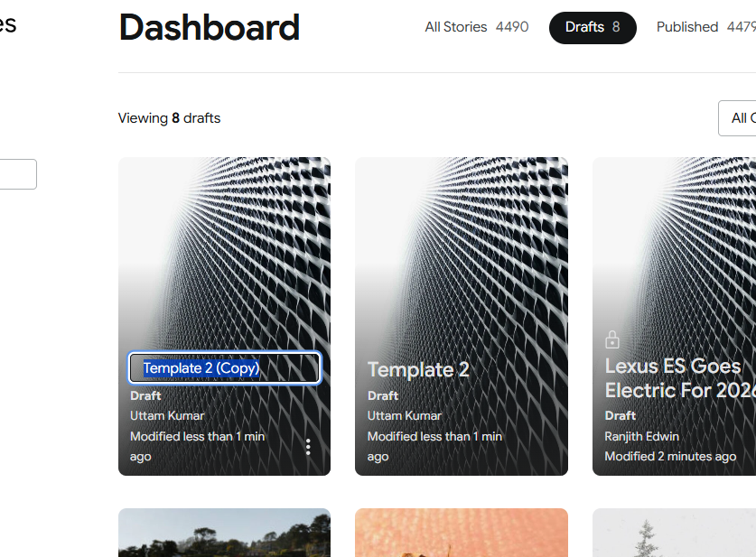
Task: Open the three-dot menu on Template 2 (Copy) card
Action: tap(308, 447)
